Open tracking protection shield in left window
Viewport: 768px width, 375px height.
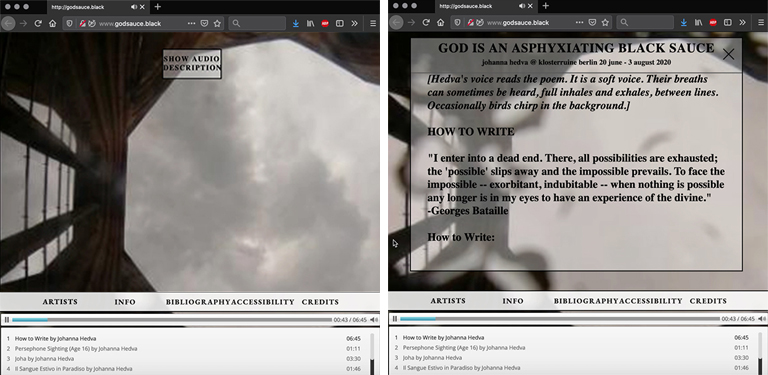click(69, 23)
